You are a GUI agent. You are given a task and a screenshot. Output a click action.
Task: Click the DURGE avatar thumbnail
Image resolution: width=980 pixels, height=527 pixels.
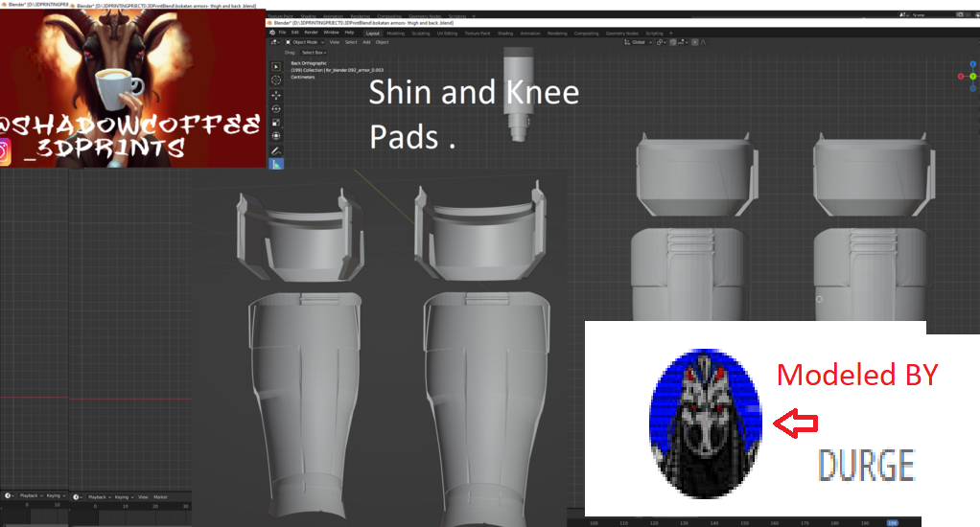click(x=706, y=424)
